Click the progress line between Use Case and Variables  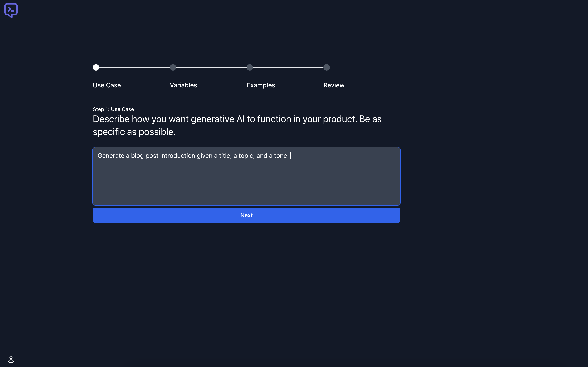[134, 67]
